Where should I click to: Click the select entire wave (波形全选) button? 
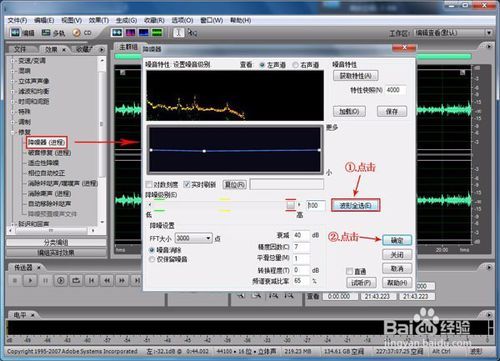click(x=355, y=205)
